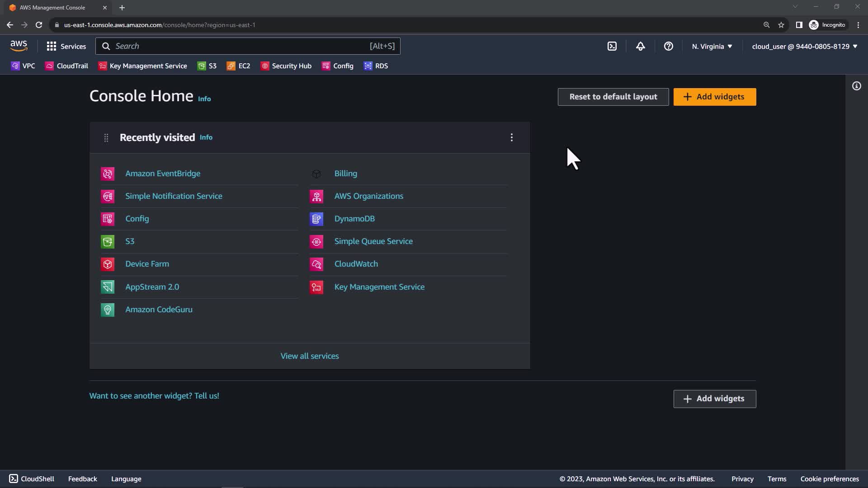The width and height of the screenshot is (868, 488).
Task: Open the notifications bell icon
Action: tap(640, 46)
